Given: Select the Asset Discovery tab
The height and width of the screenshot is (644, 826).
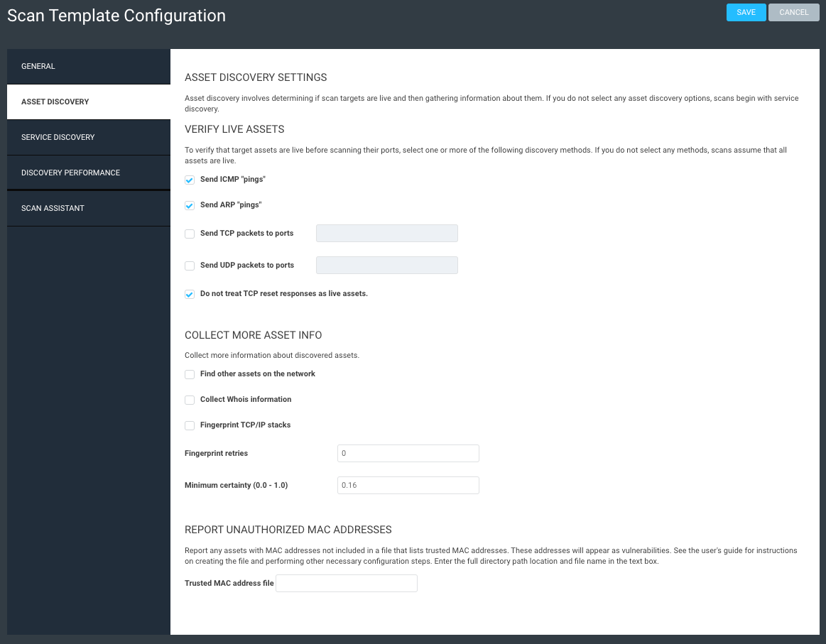Looking at the screenshot, I should [x=88, y=102].
